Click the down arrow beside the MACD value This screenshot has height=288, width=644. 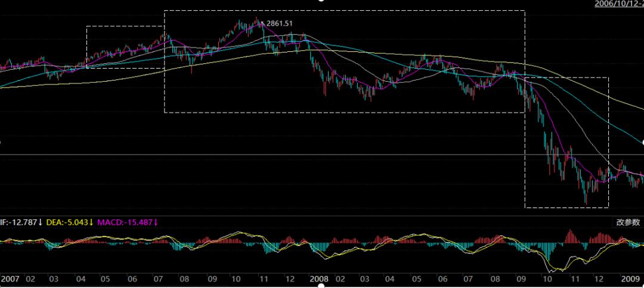click(156, 222)
